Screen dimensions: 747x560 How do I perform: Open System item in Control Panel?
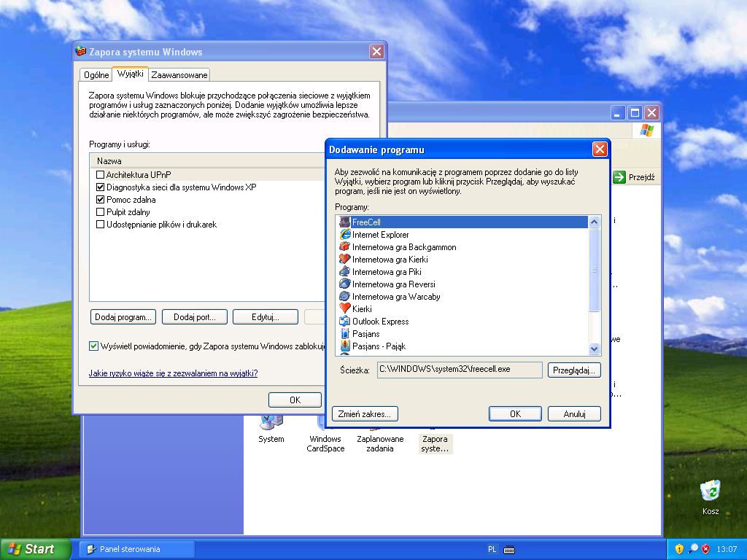click(x=271, y=429)
